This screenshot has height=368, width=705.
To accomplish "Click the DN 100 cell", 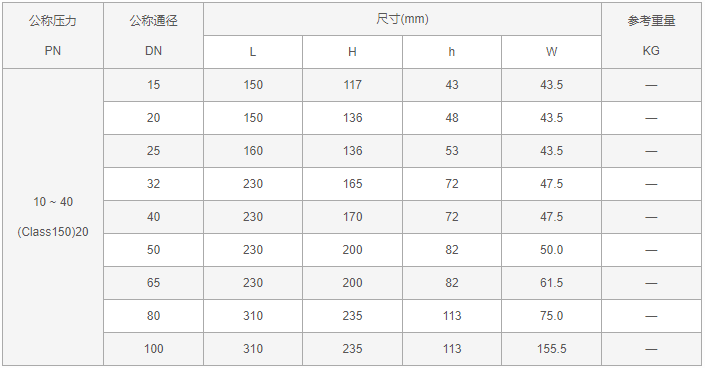I will tap(153, 349).
